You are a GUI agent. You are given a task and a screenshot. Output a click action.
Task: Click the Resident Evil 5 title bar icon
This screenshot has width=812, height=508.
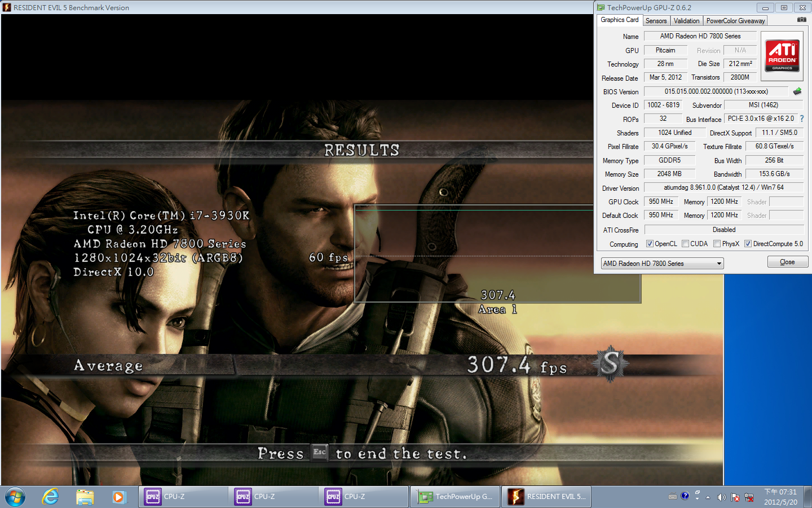(7, 7)
